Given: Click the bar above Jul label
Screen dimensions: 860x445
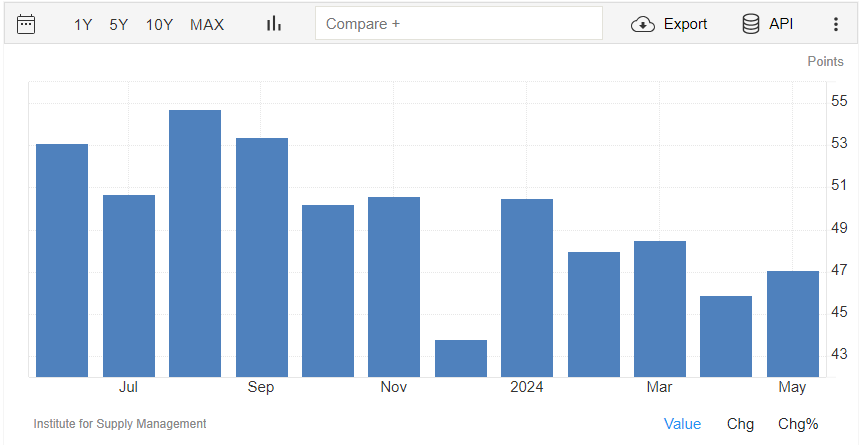Looking at the screenshot, I should [x=129, y=286].
